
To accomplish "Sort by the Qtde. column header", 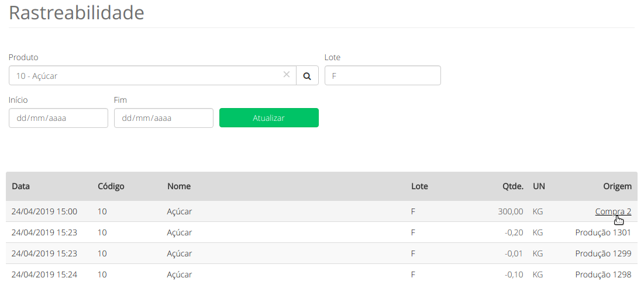I will tap(512, 186).
